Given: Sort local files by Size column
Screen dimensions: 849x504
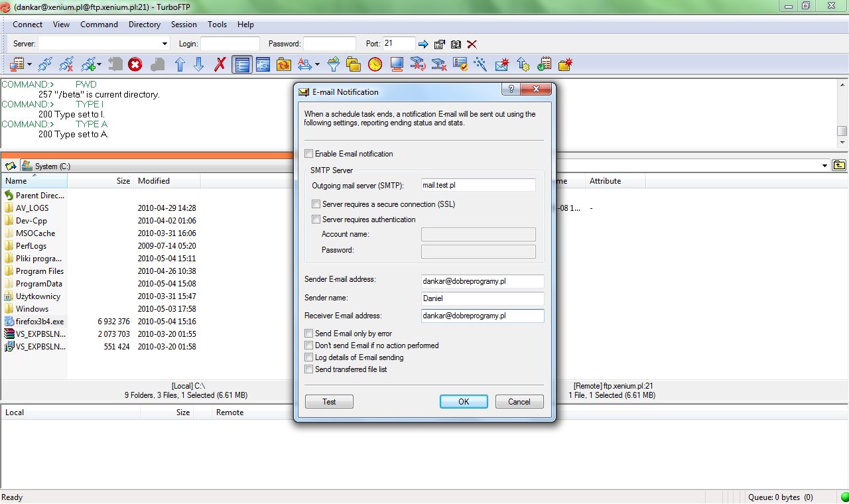Looking at the screenshot, I should [100, 181].
